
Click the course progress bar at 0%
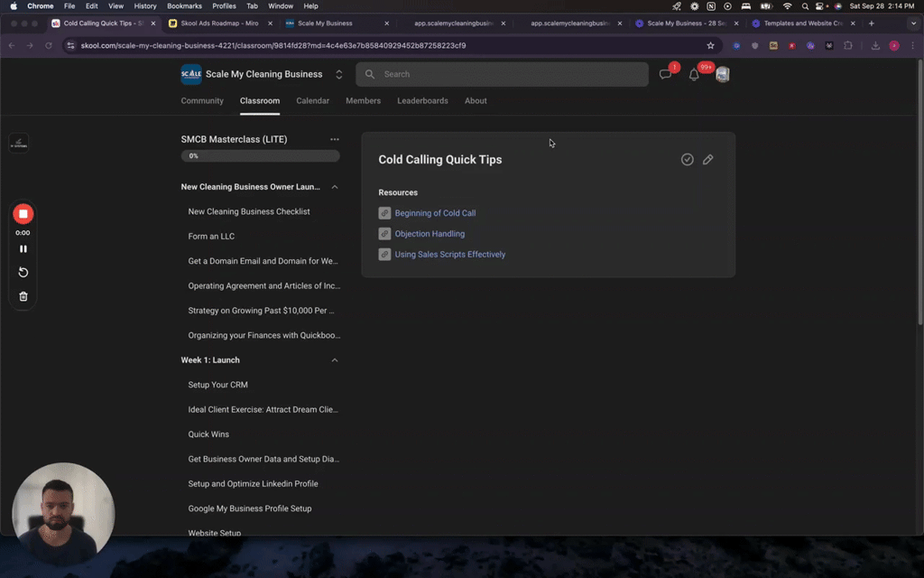click(261, 155)
